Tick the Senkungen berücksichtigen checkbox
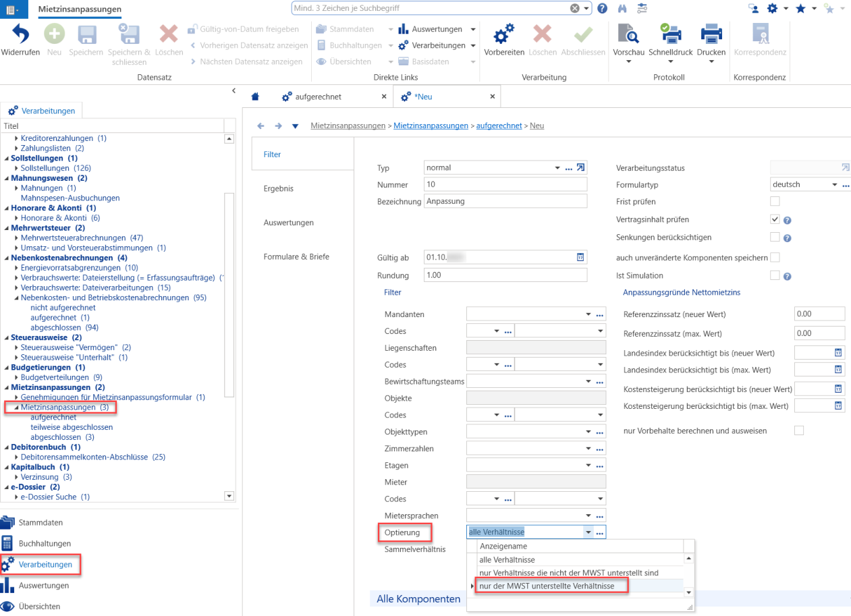 click(x=775, y=237)
